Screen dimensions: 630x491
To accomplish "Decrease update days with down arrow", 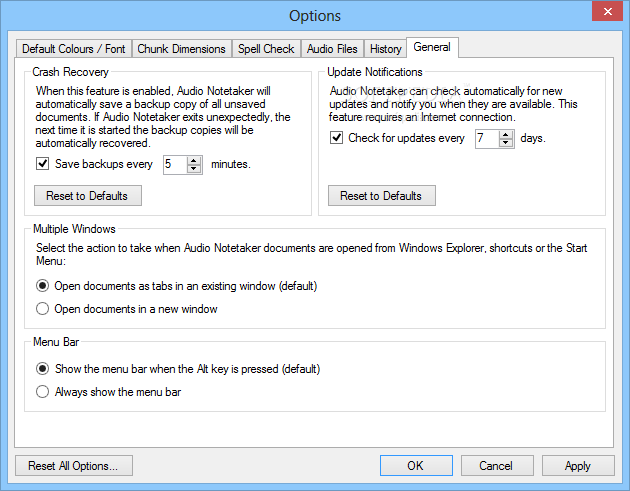I will point(505,143).
